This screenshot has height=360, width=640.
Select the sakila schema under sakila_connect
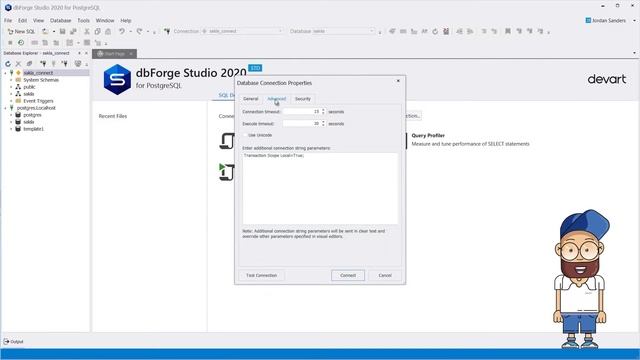pos(29,94)
